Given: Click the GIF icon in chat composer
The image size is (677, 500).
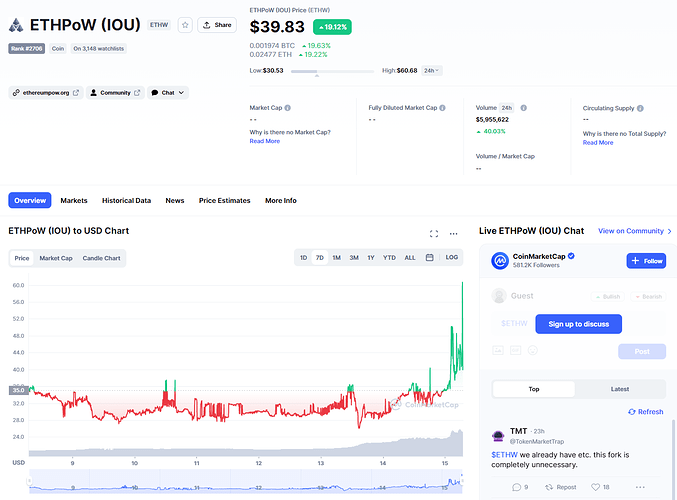Looking at the screenshot, I should 516,351.
